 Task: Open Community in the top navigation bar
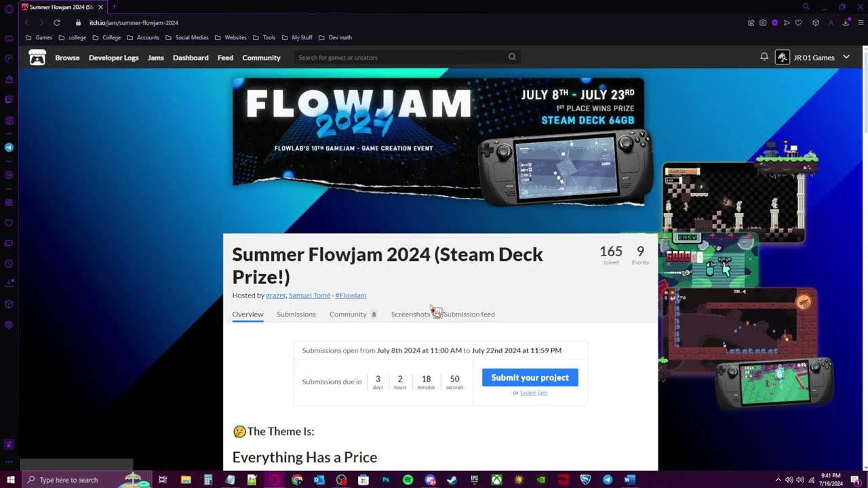261,58
